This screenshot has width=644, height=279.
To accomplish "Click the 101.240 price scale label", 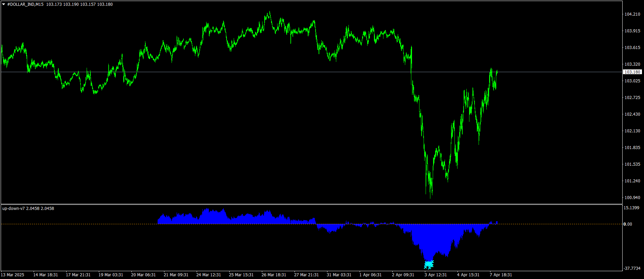I will click(x=632, y=181).
